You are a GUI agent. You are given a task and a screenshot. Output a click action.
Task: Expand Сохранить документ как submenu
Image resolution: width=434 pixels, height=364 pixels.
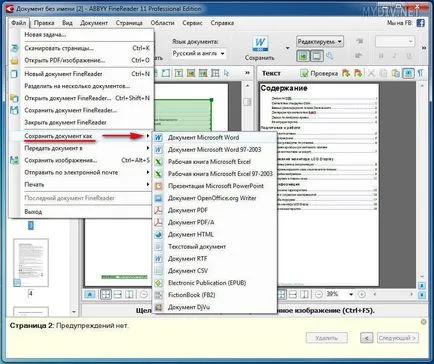pos(81,136)
